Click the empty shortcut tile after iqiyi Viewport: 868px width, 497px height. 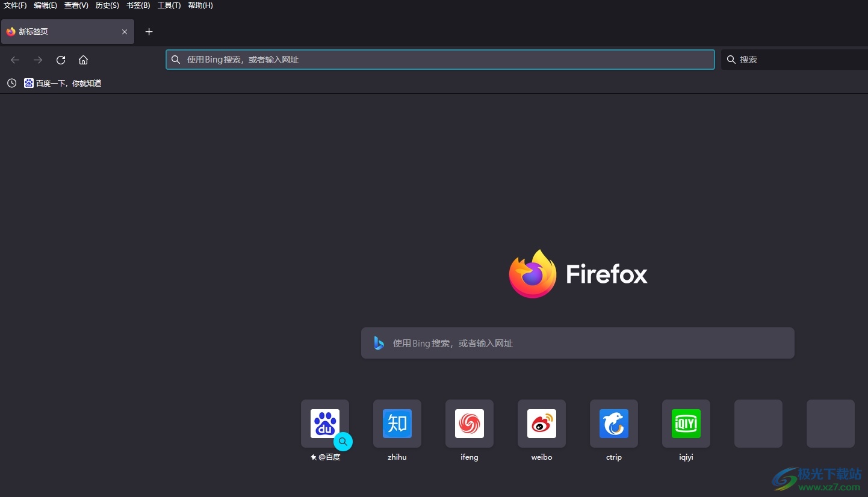coord(758,424)
